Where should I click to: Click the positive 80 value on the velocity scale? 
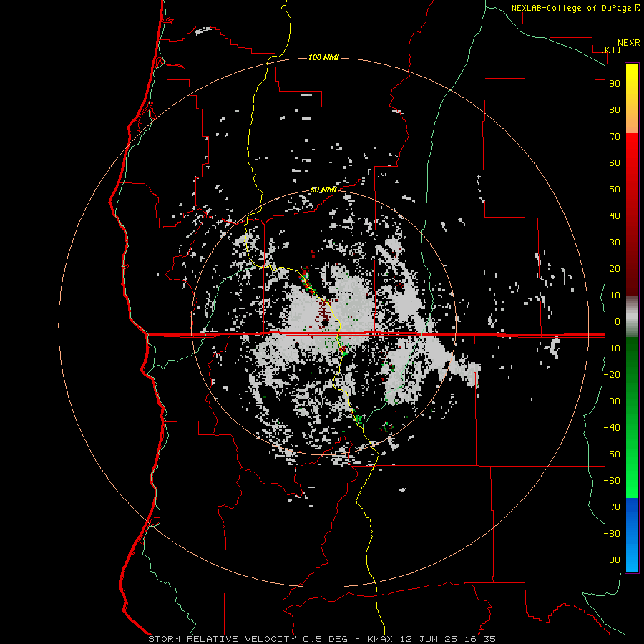(615, 110)
